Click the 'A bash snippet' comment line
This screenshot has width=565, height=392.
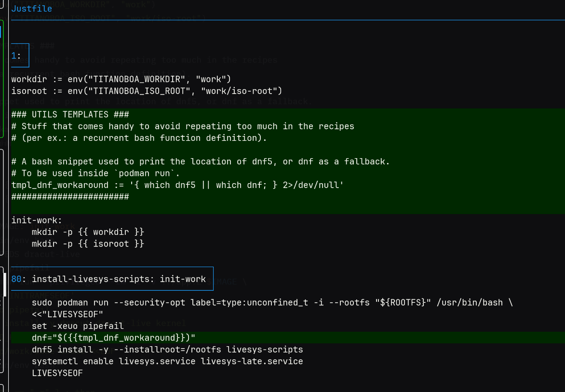(x=201, y=162)
